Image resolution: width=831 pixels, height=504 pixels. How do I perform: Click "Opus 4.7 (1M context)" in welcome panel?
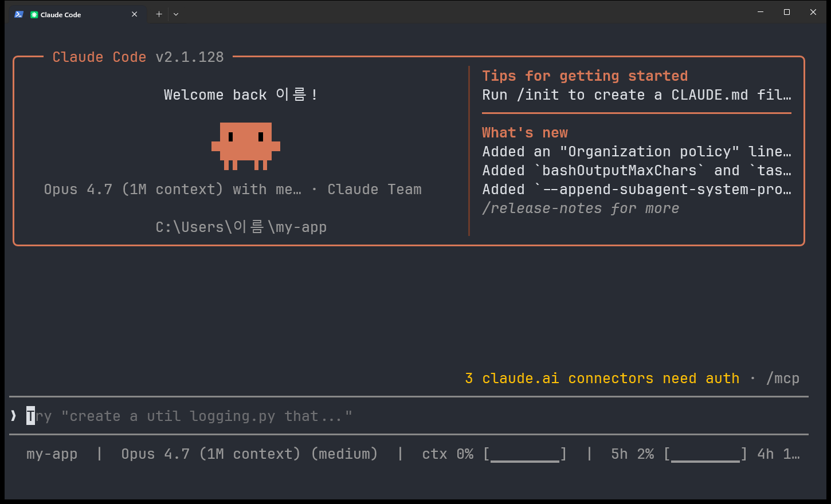(133, 190)
